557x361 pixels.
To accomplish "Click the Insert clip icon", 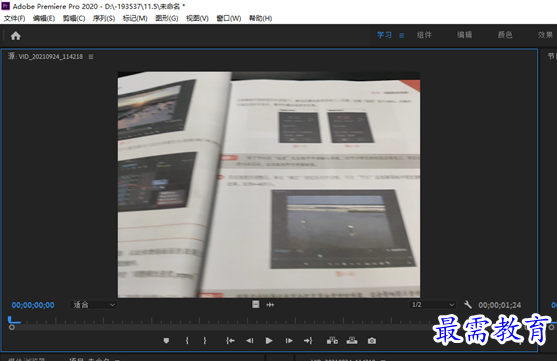I will (x=332, y=341).
